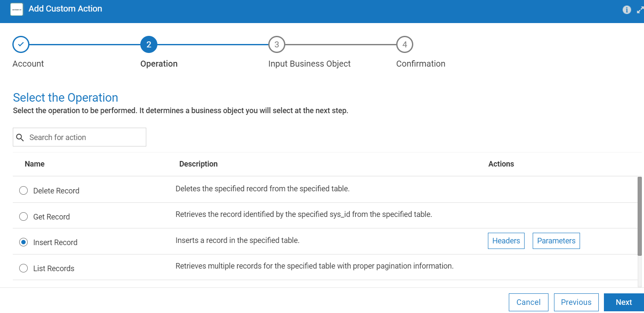Open Headers for Insert Record
Screen dimensions: 644x313
[x=506, y=241]
